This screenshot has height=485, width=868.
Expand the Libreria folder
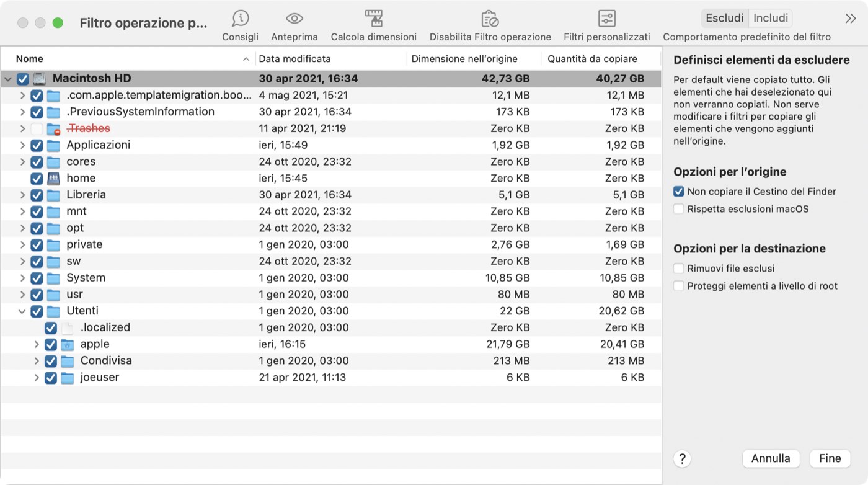click(22, 195)
